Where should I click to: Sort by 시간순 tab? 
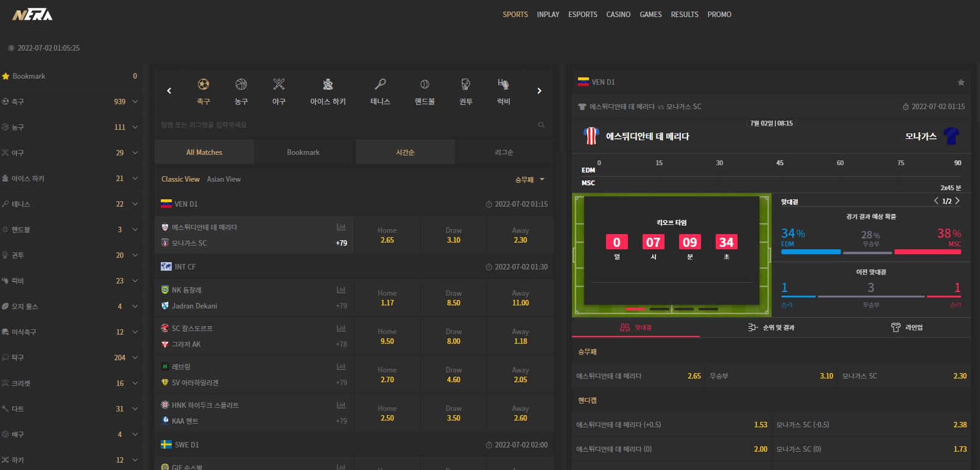pos(405,152)
